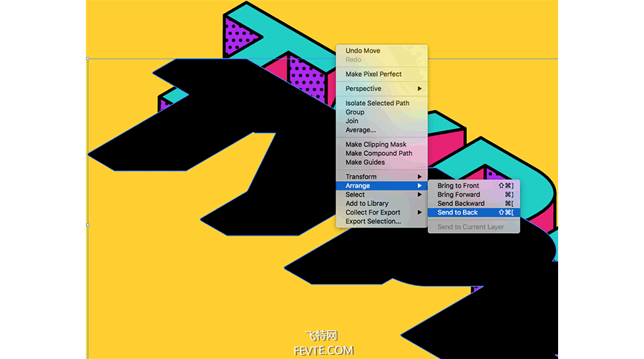Viewport: 644px width, 359px height.
Task: Choose Add to Library
Action: pos(381,204)
